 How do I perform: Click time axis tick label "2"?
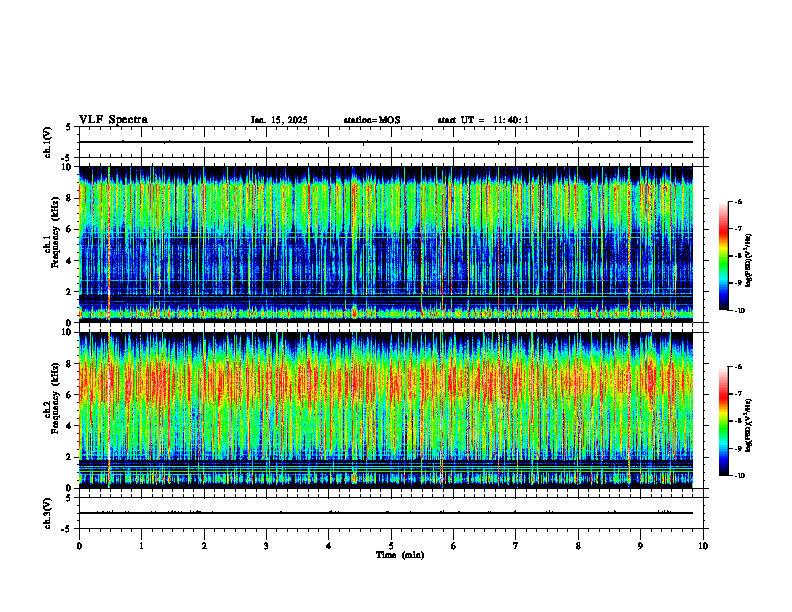pyautogui.click(x=204, y=546)
